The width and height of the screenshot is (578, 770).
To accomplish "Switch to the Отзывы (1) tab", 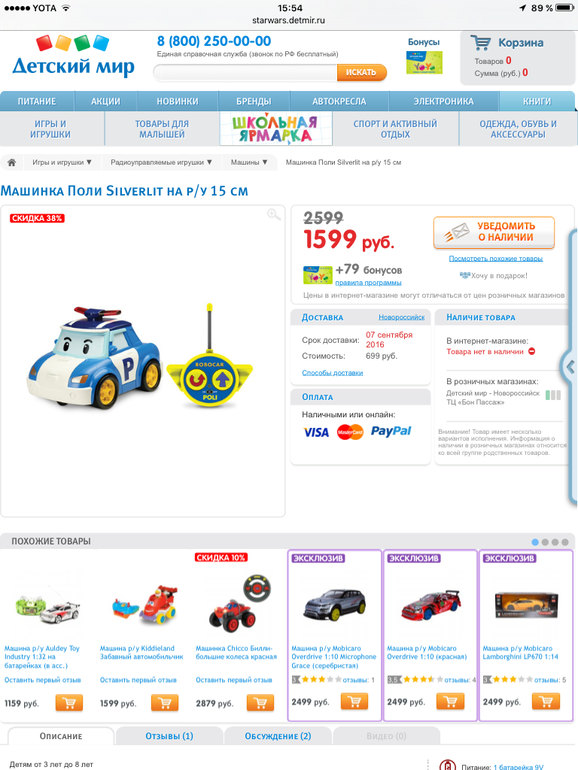I will click(169, 736).
